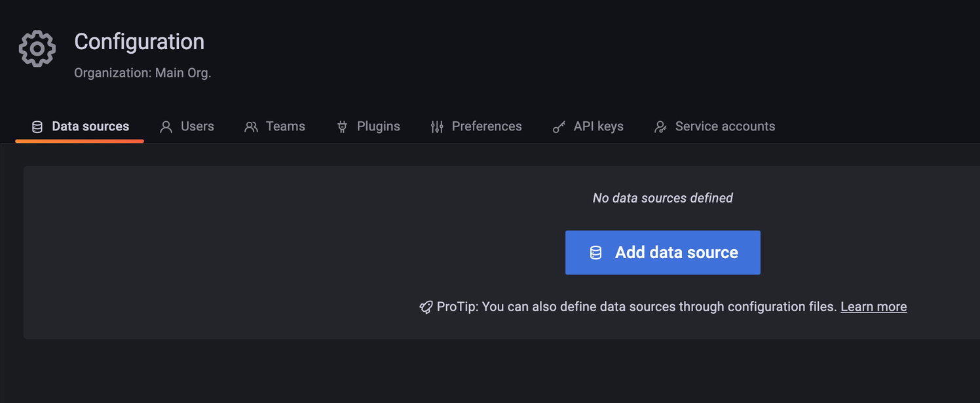The height and width of the screenshot is (403, 980).
Task: Open the Service accounts tab
Action: point(725,126)
